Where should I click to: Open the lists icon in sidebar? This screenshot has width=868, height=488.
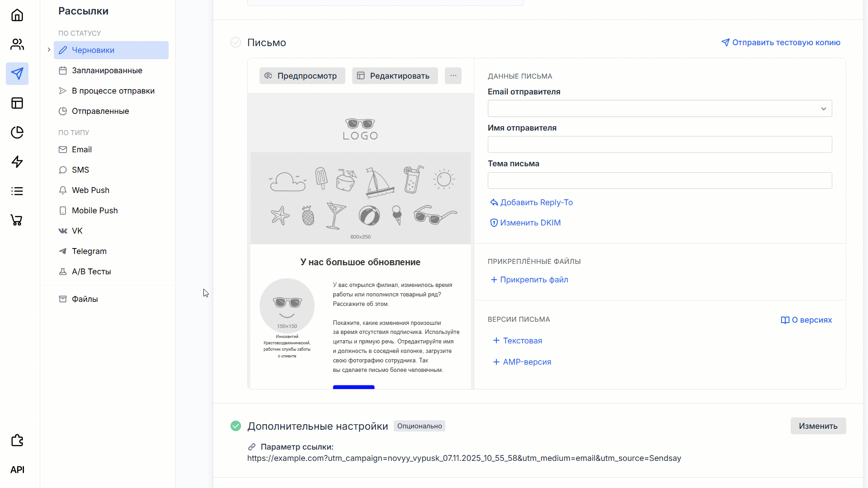pos(17,191)
